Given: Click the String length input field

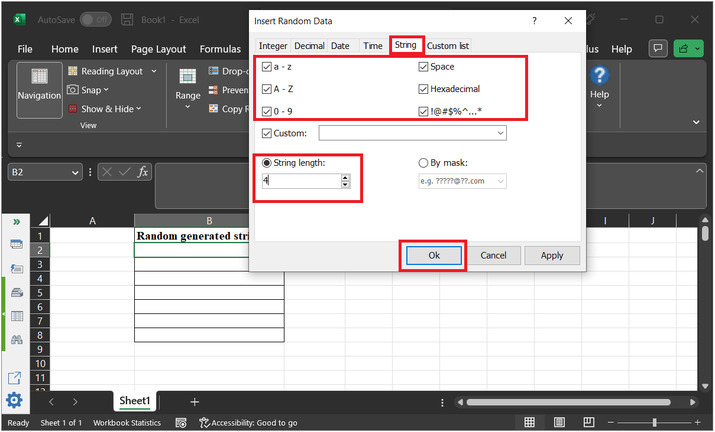Looking at the screenshot, I should pyautogui.click(x=301, y=181).
